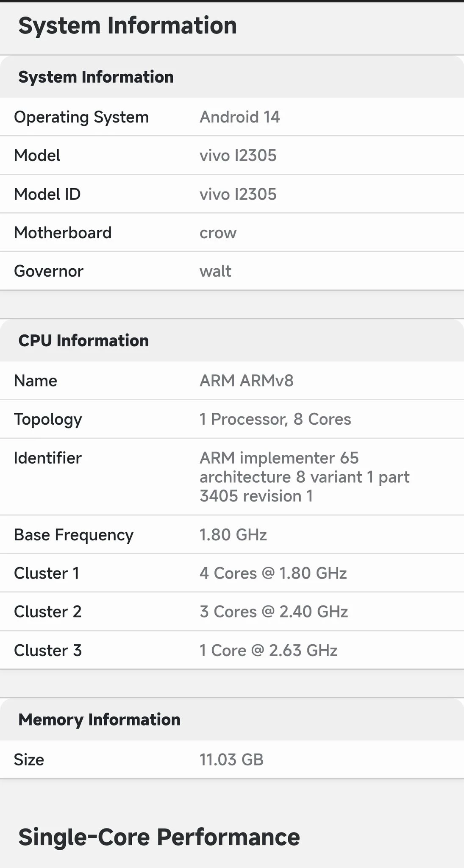
Task: Select Cluster 1 cores value 4 Cores @ 1.80 GHz
Action: (x=273, y=573)
